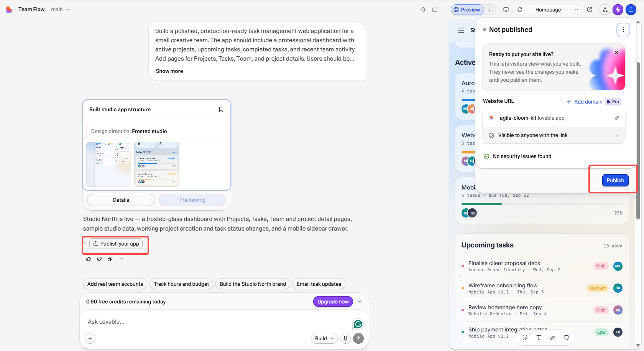Give thumbs down to the response

click(x=99, y=259)
